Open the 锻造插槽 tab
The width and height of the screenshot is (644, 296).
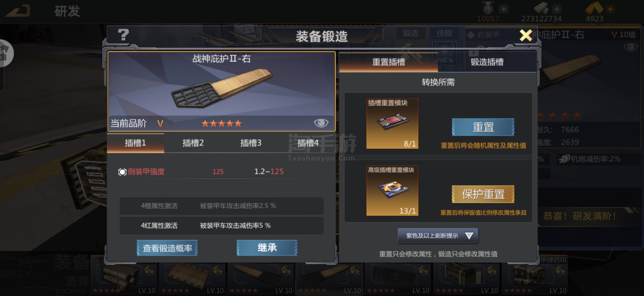click(x=487, y=62)
